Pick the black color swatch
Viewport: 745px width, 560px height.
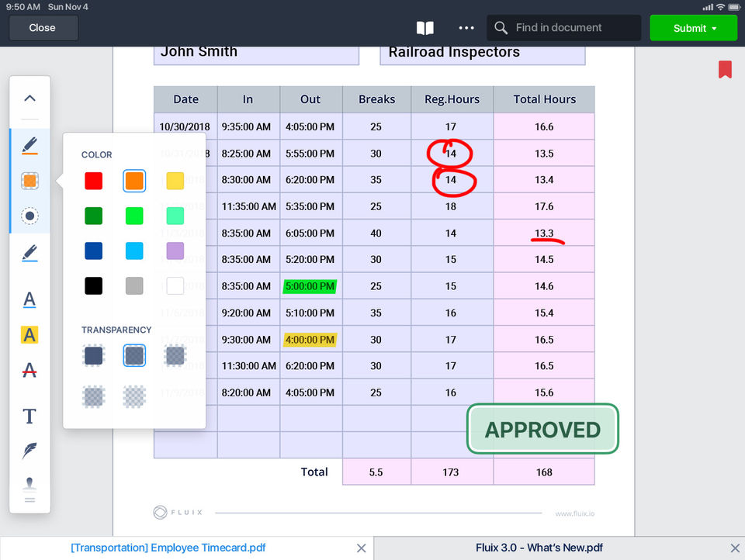(x=94, y=286)
